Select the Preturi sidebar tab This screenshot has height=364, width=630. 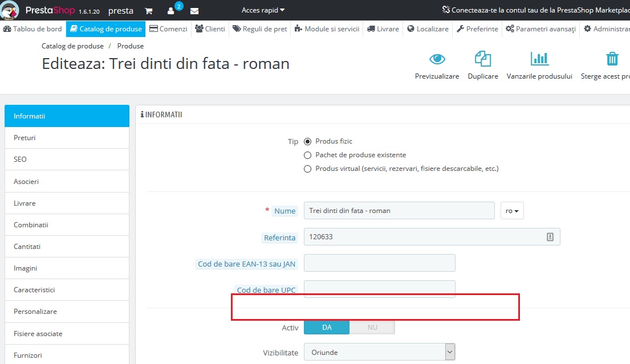tap(67, 138)
